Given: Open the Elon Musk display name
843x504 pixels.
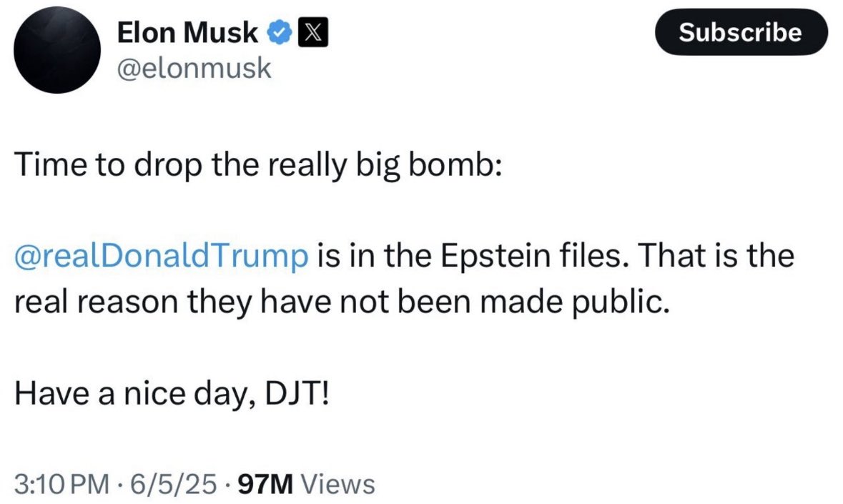Looking at the screenshot, I should coord(187,32).
